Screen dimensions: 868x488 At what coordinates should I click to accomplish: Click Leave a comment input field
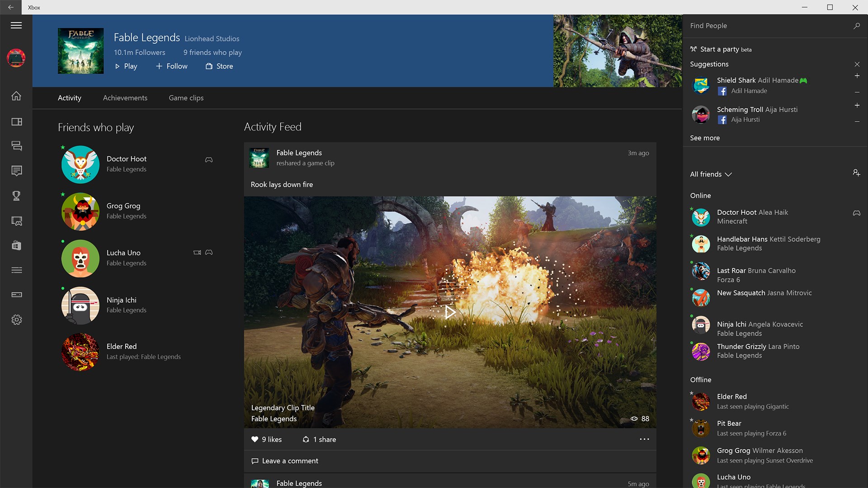(450, 460)
